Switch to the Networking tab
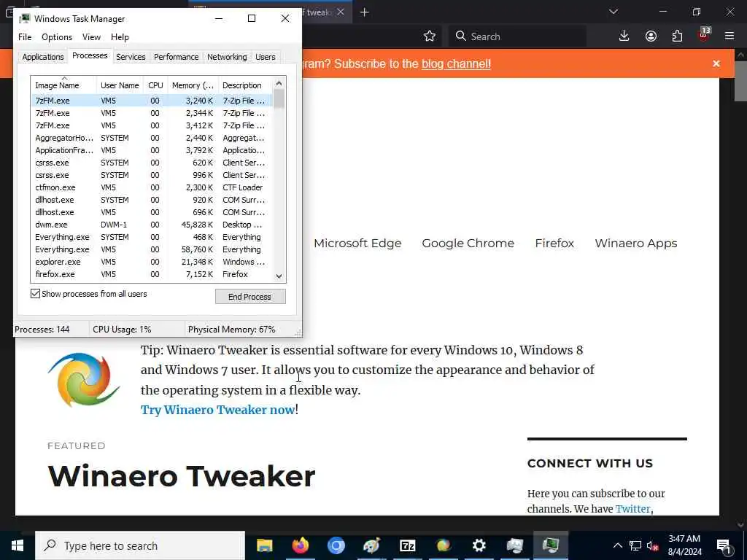This screenshot has height=560, width=747. click(227, 57)
